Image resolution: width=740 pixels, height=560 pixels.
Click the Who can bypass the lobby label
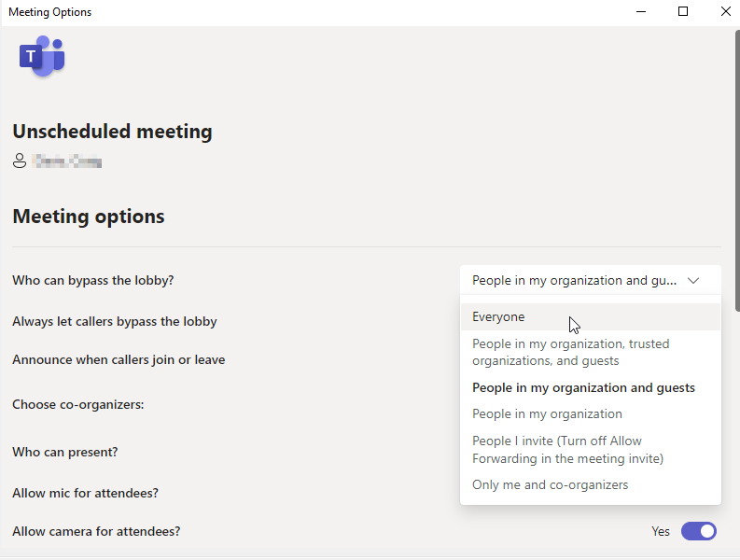pos(93,281)
